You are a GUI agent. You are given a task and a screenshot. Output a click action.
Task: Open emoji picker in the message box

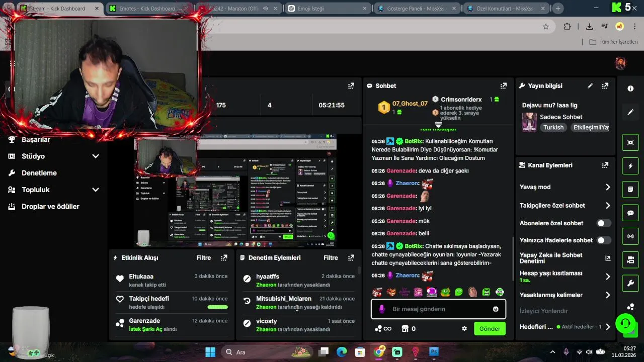click(x=496, y=309)
